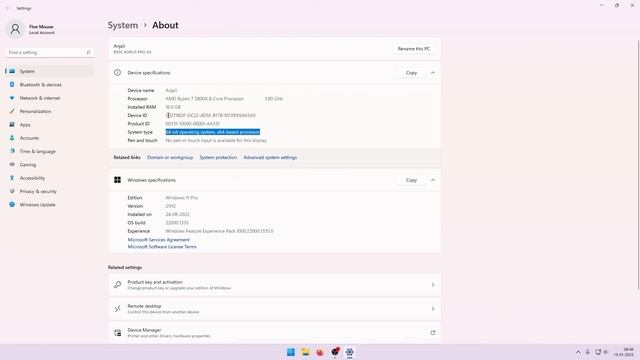
Task: Open Accounts settings
Action: (50, 138)
